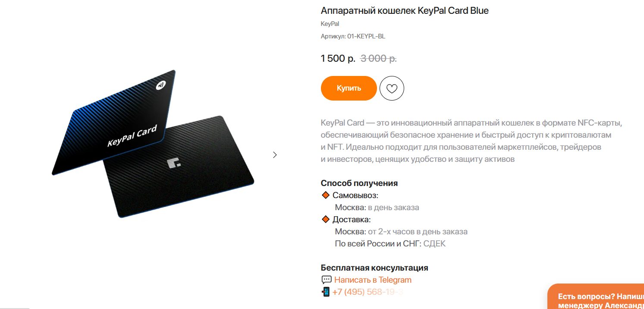Click the current price 1 500 р.
The width and height of the screenshot is (644, 309).
tap(338, 58)
